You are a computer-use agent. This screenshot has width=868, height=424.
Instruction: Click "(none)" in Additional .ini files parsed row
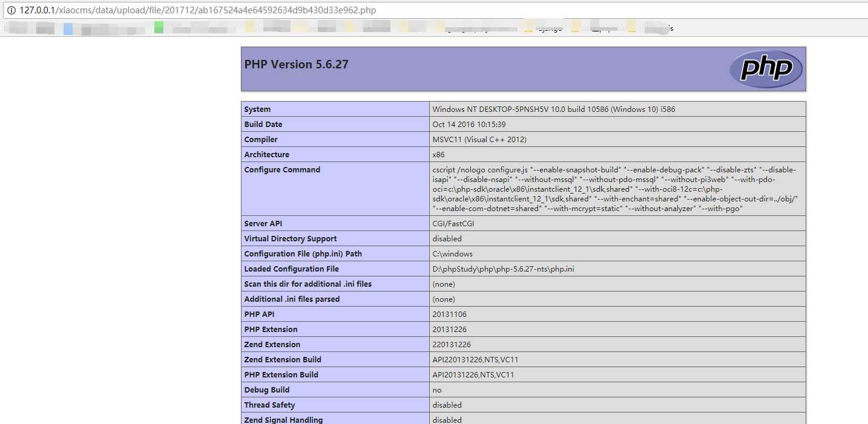(443, 299)
